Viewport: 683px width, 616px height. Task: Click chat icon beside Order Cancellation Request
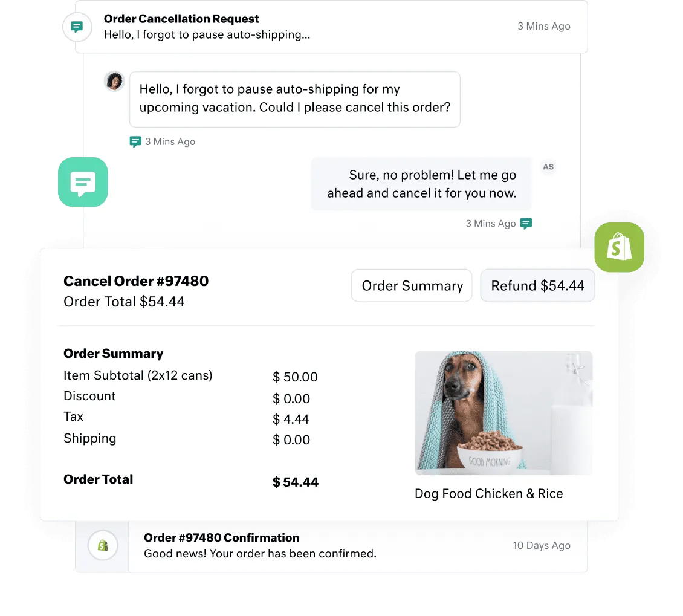click(x=77, y=27)
